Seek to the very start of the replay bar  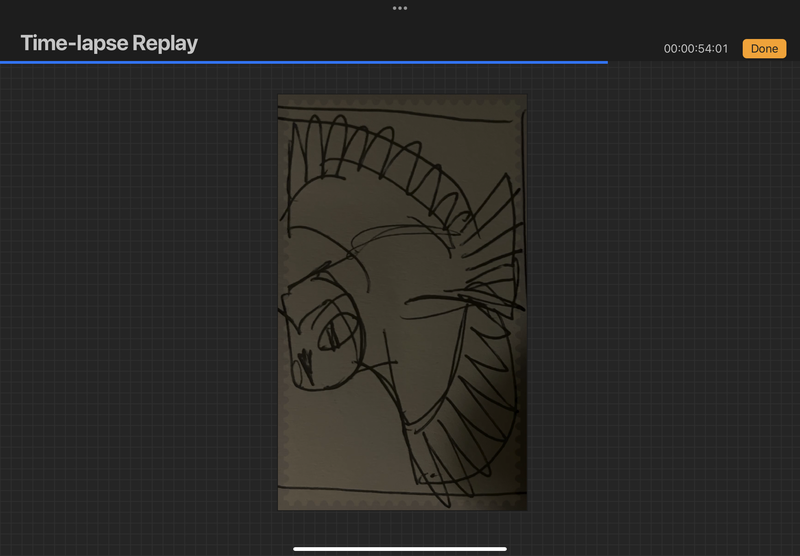pos(3,62)
